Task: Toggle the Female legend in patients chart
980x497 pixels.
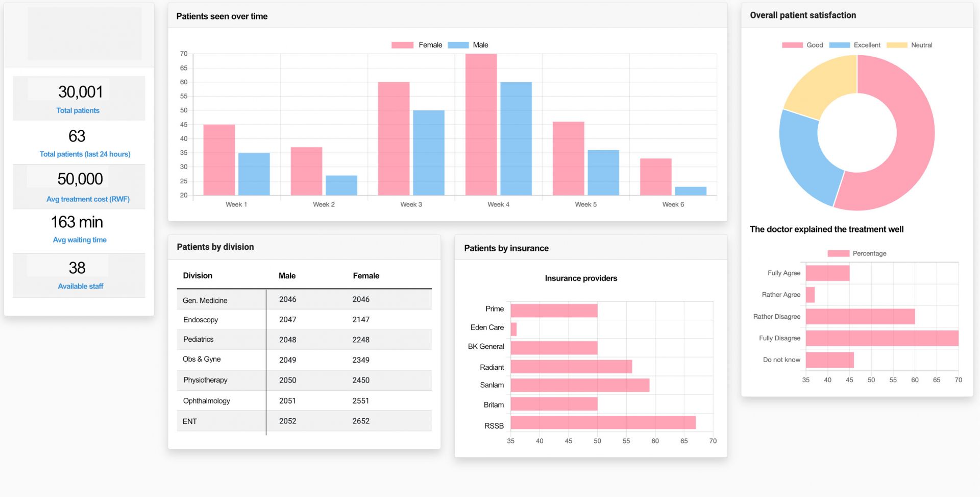Action: [416, 45]
